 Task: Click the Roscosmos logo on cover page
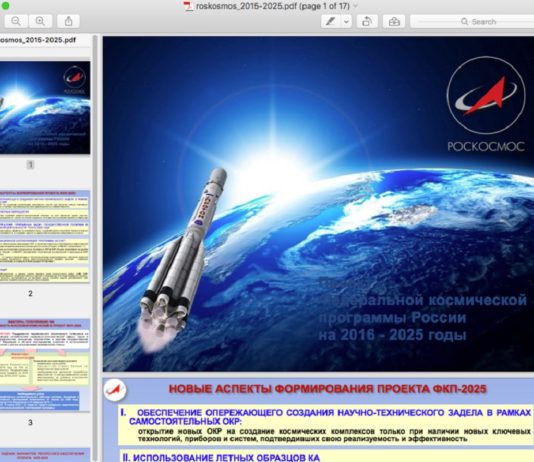[x=486, y=96]
